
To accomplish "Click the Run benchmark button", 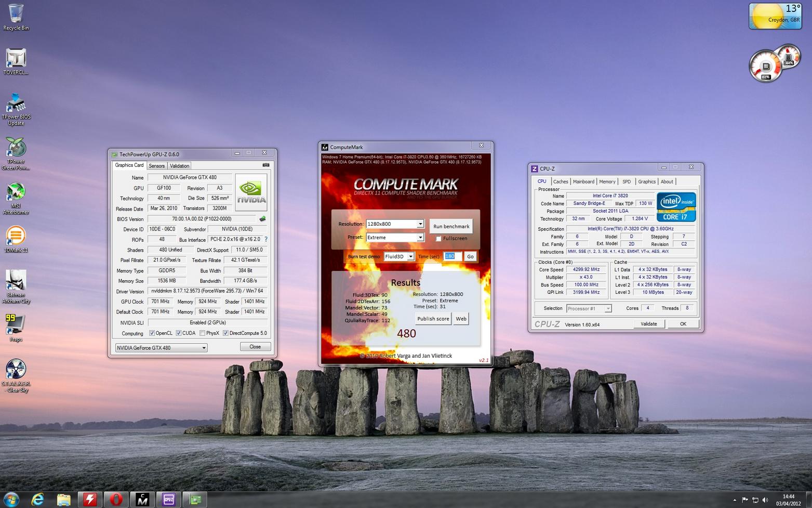I will [x=451, y=226].
